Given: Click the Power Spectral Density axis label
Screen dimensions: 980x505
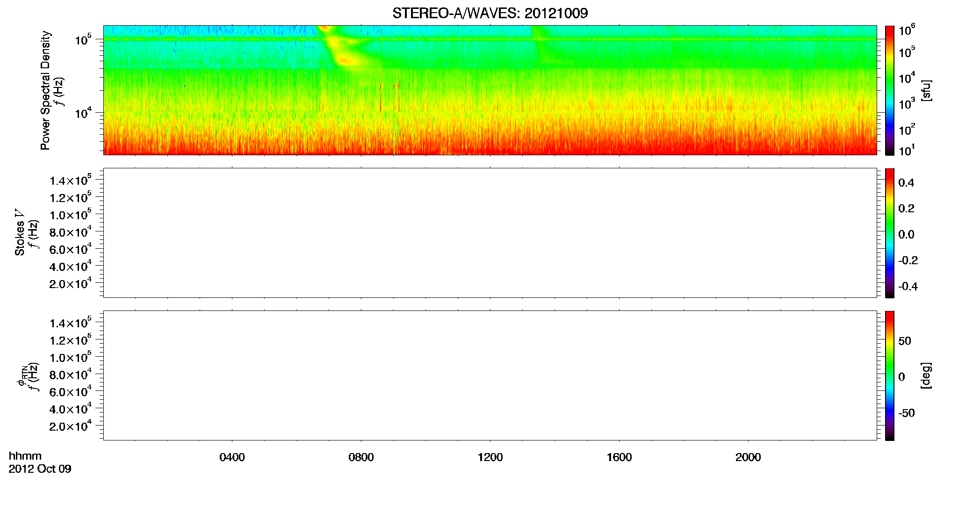Looking at the screenshot, I should (45, 90).
